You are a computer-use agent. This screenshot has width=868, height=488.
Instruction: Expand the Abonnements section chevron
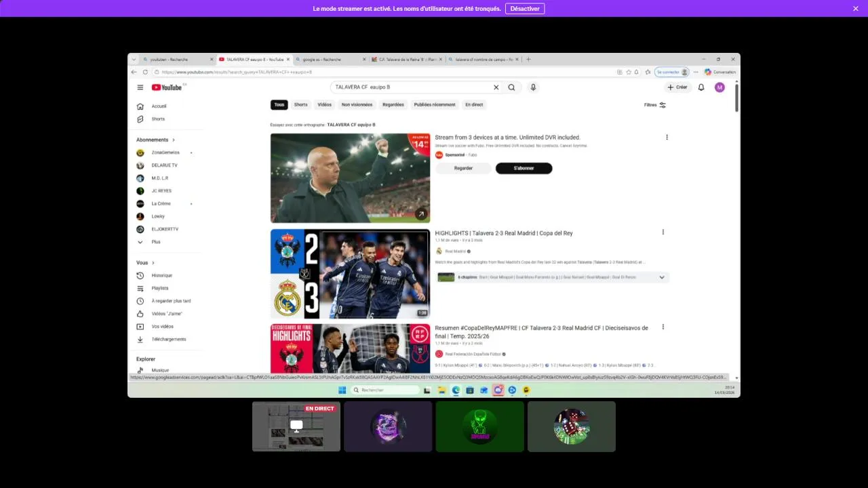174,140
